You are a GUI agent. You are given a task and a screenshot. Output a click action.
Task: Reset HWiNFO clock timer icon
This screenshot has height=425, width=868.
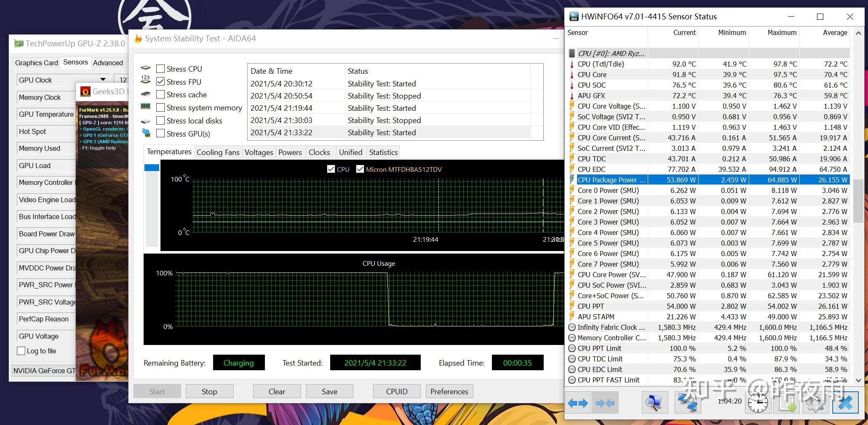pyautogui.click(x=758, y=403)
